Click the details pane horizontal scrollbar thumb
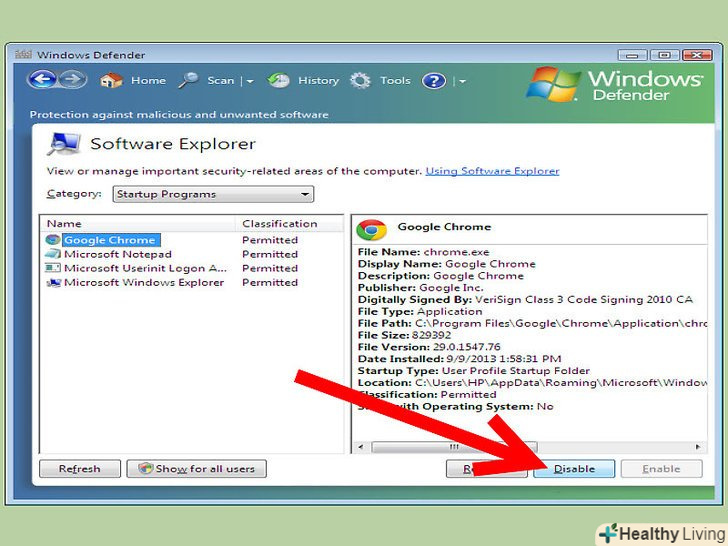This screenshot has height=546, width=728. click(x=454, y=447)
